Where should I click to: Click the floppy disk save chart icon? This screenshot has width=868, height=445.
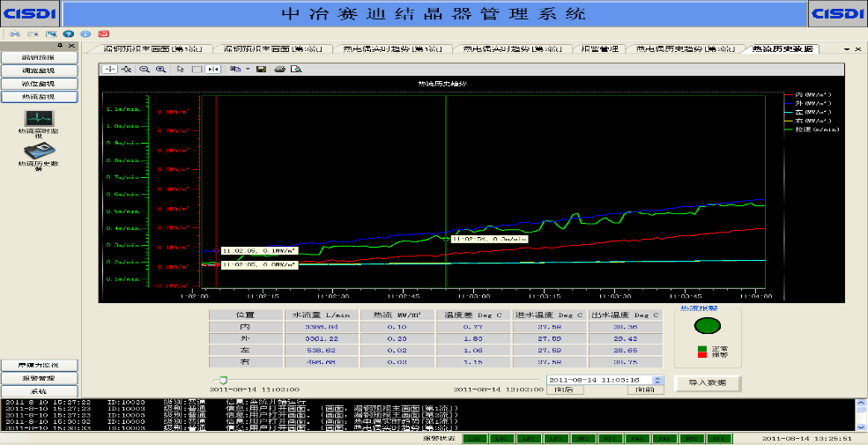(x=262, y=70)
